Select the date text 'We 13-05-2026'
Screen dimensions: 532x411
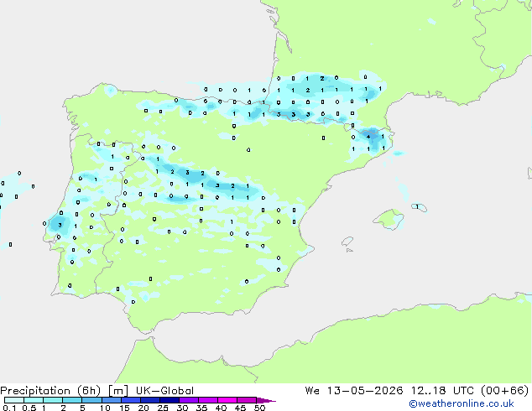click(354, 391)
